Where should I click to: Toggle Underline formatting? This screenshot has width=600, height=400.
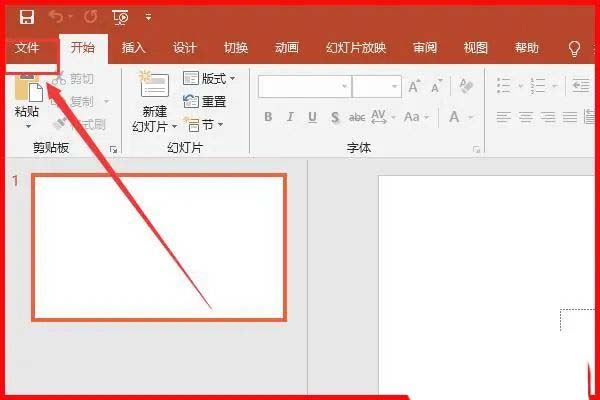[x=312, y=117]
